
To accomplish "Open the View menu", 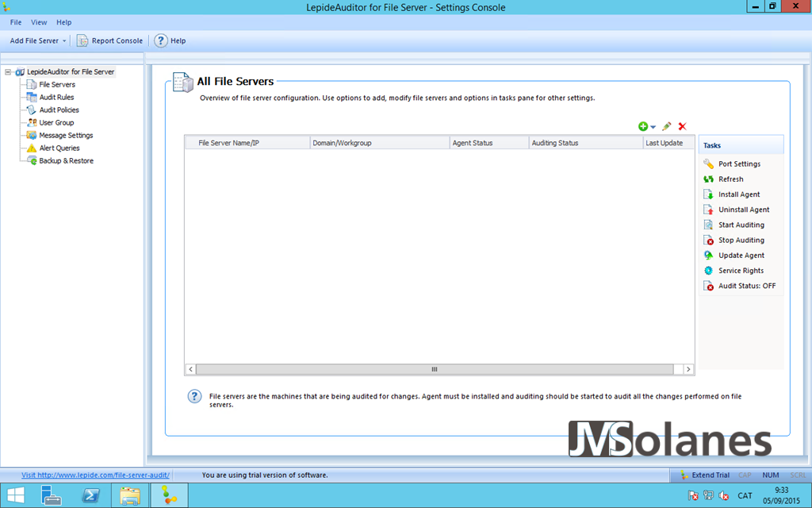I will point(39,22).
